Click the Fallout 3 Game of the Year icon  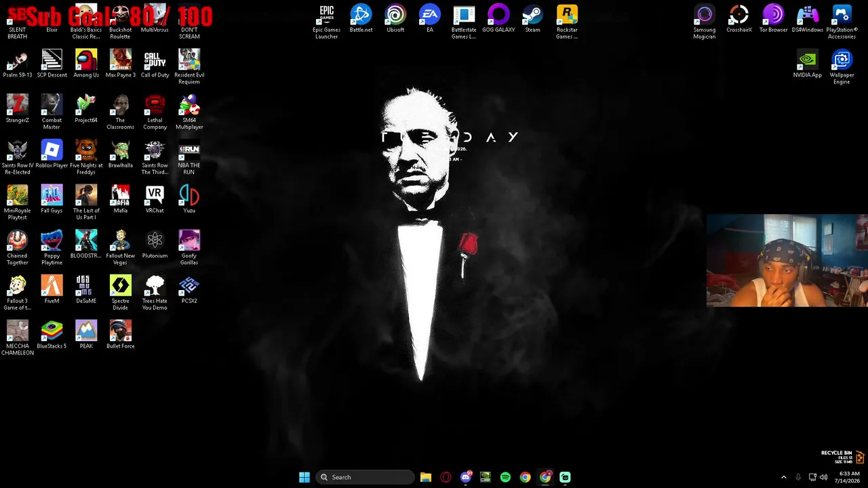pos(17,293)
